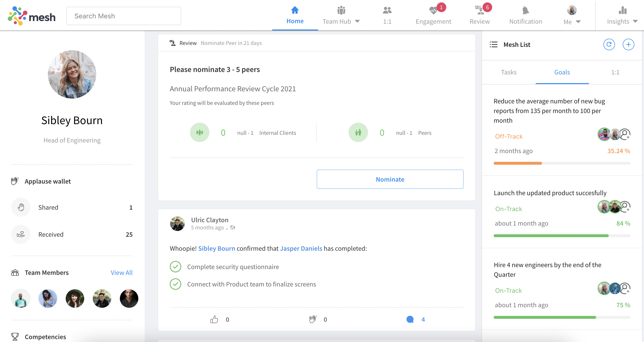644x342 pixels.
Task: Click the thumbs-up like icon on post
Action: pyautogui.click(x=214, y=319)
